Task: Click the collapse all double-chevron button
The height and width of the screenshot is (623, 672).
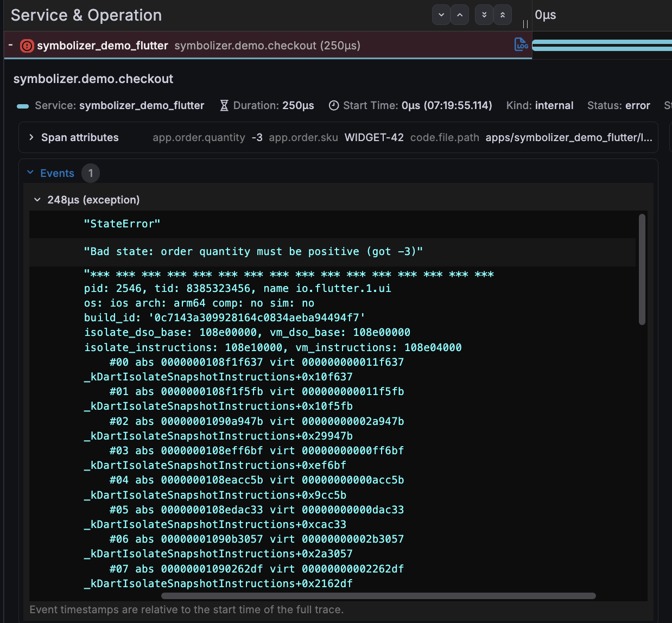Action: (503, 15)
